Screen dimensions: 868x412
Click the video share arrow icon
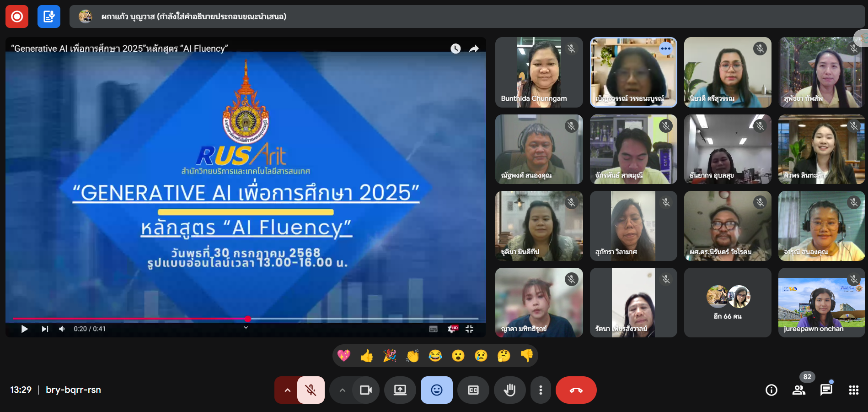[474, 49]
